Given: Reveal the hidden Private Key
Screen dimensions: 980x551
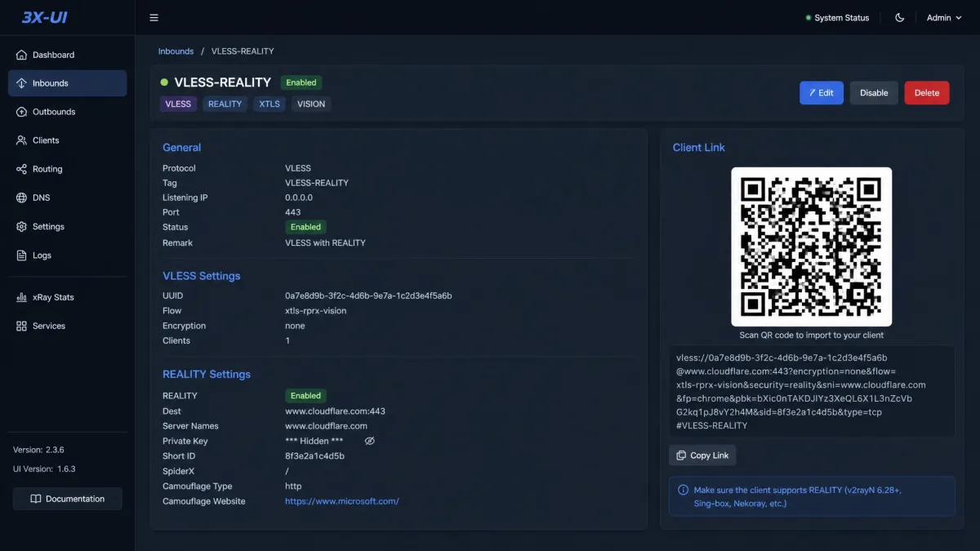Looking at the screenshot, I should pyautogui.click(x=369, y=441).
